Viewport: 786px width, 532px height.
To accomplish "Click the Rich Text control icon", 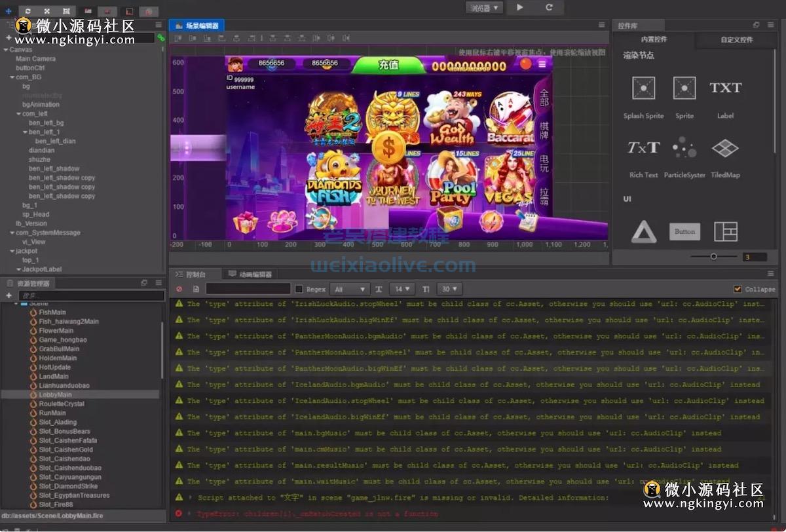I will [x=643, y=148].
